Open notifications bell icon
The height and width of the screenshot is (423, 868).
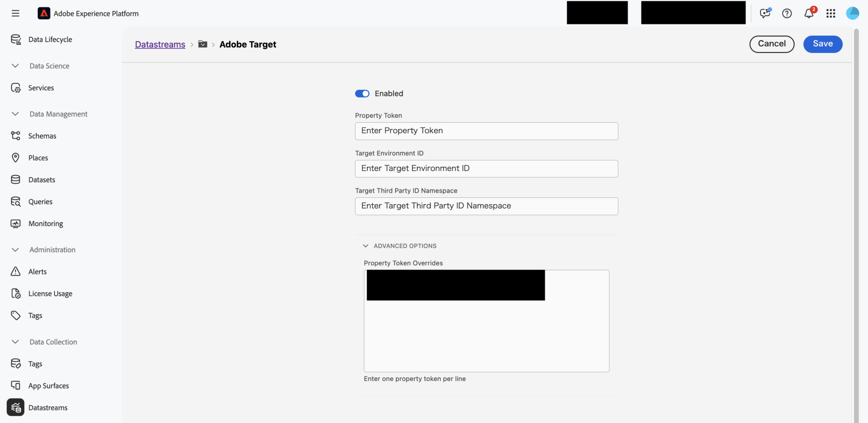click(x=809, y=13)
